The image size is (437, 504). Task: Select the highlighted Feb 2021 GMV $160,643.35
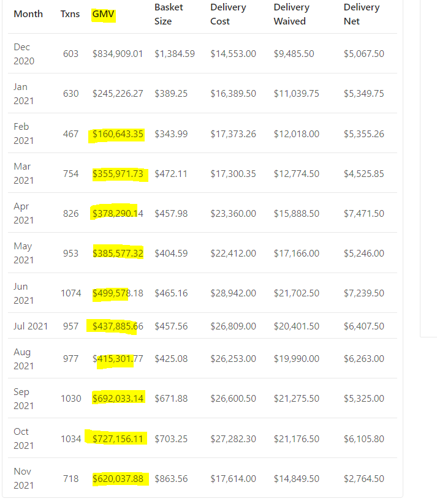point(118,134)
